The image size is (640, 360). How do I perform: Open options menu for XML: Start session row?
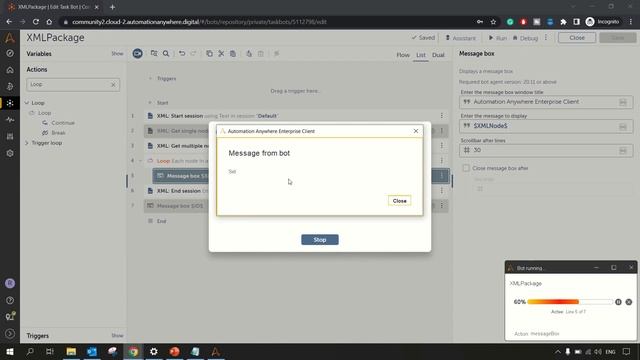pos(442,116)
